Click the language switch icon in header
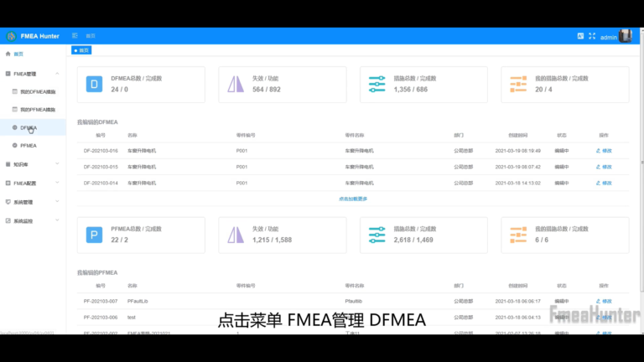Viewport: 644px width, 362px height. 580,36
